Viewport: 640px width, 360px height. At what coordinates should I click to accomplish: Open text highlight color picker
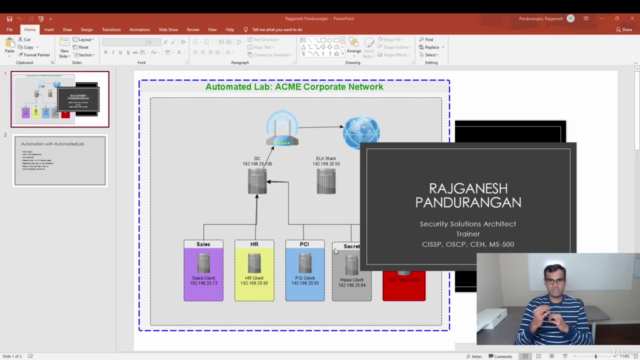[168, 52]
